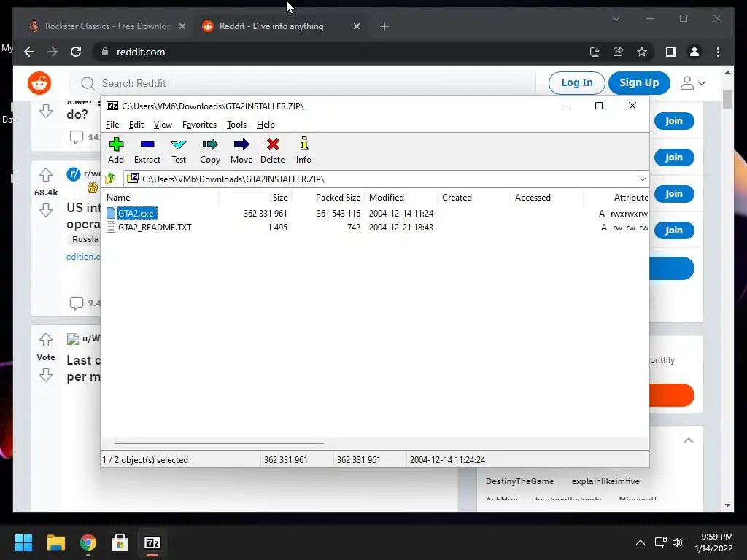747x560 pixels.
Task: Click the 7-Zip path input field
Action: coord(381,179)
